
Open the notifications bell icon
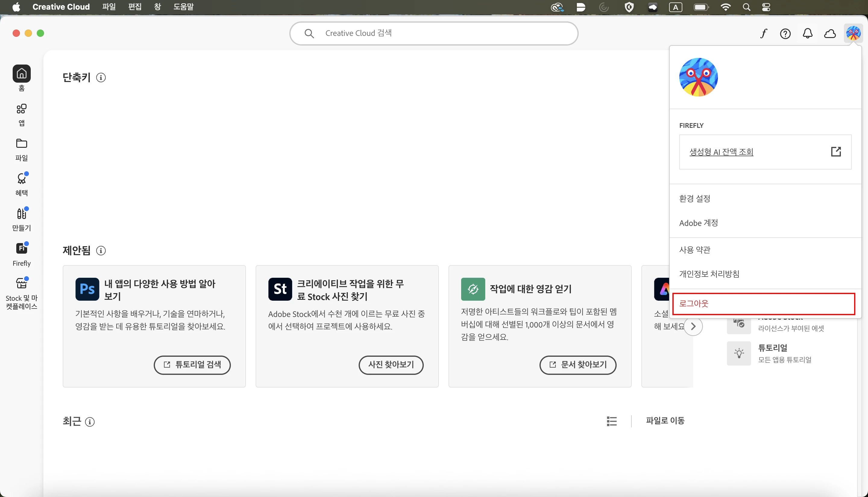pos(807,33)
